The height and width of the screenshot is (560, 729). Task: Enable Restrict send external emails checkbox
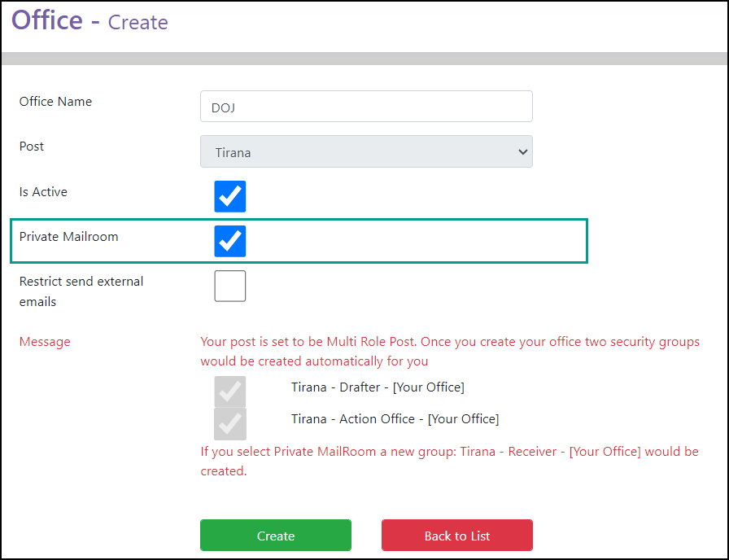click(x=229, y=286)
